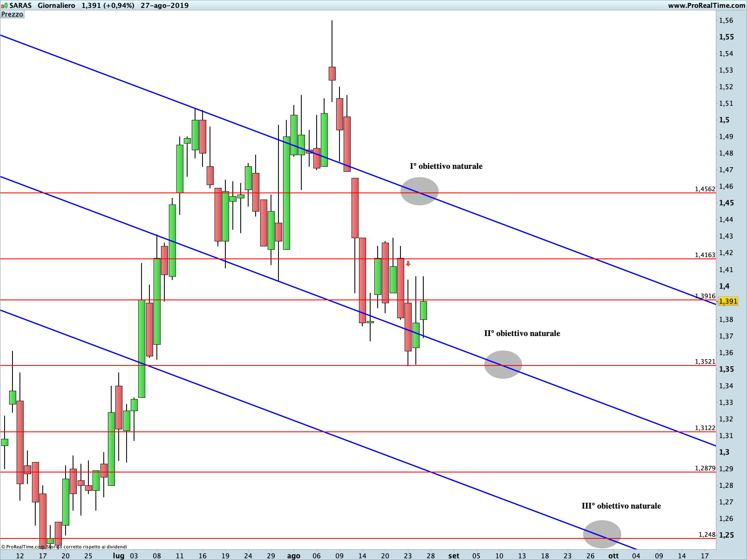This screenshot has width=747, height=560.
Task: Click the set month label on time axis
Action: (x=454, y=556)
